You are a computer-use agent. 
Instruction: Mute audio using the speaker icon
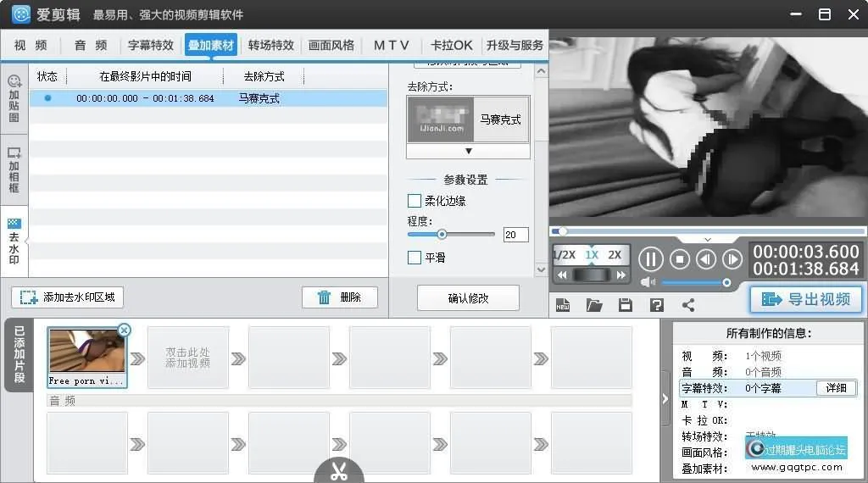pyautogui.click(x=648, y=282)
